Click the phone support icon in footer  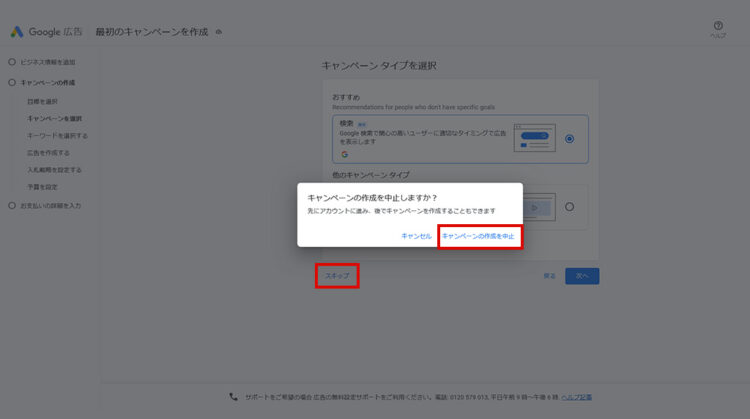point(234,397)
